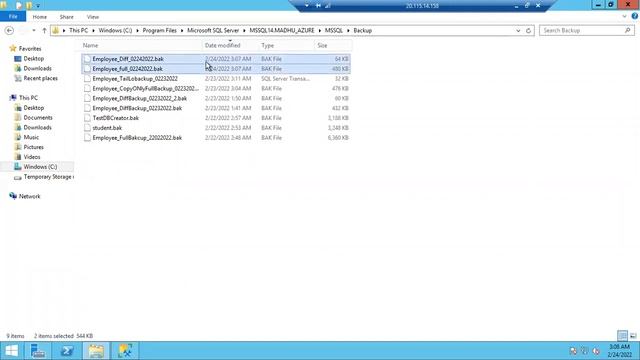Expand arrow after This PC breadcrumb
The height and width of the screenshot is (360, 640).
pos(93,31)
